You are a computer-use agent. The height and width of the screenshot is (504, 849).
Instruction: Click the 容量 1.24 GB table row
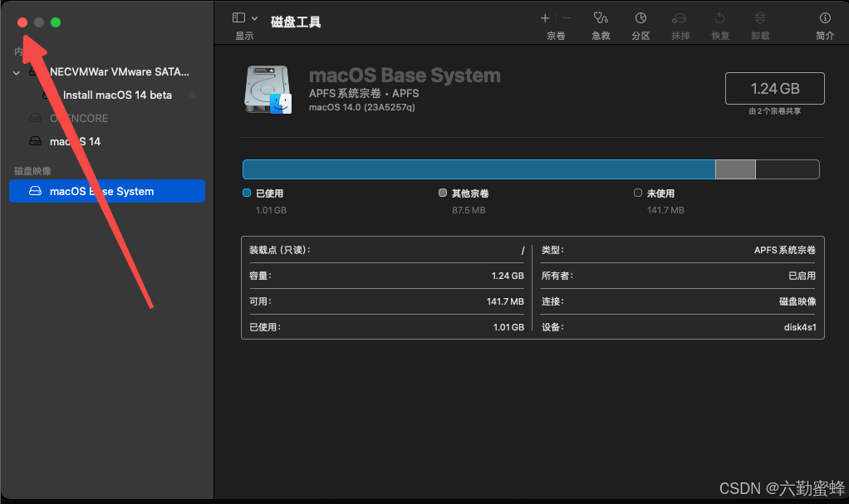pos(386,276)
